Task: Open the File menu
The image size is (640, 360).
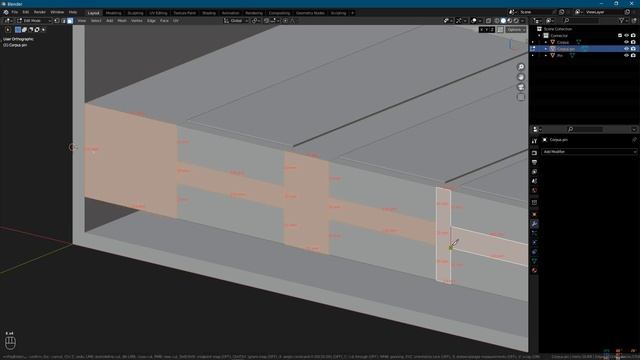Action: tap(15, 12)
